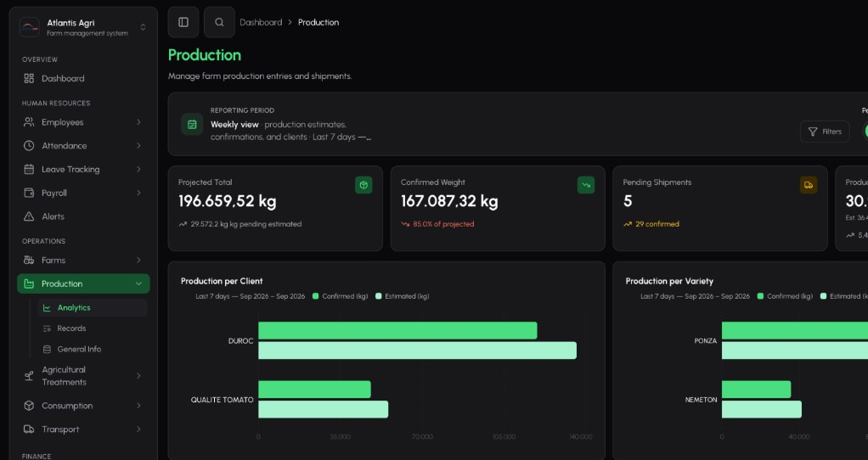Click the 'Production per Client' chart title
Viewport: 868px width, 460px height.
[222, 281]
